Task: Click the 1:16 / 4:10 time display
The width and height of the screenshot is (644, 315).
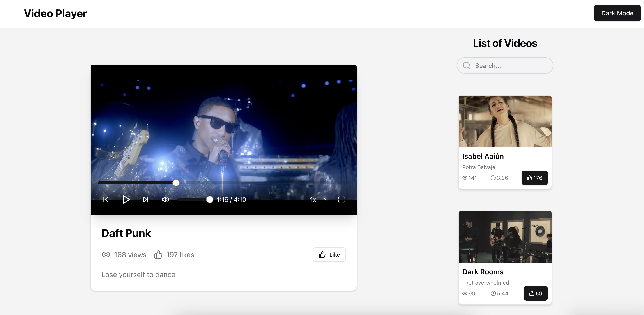Action: tap(232, 199)
